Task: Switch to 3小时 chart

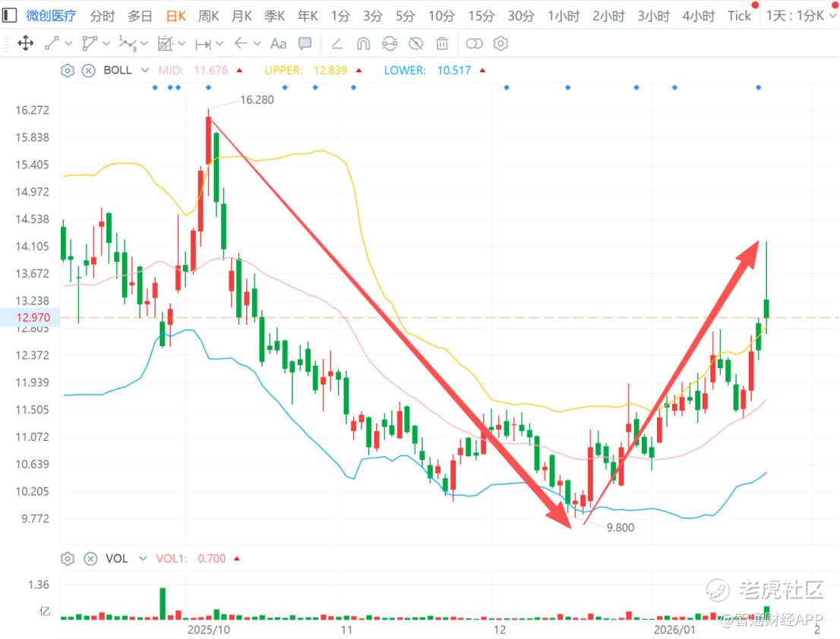Action: click(x=654, y=16)
